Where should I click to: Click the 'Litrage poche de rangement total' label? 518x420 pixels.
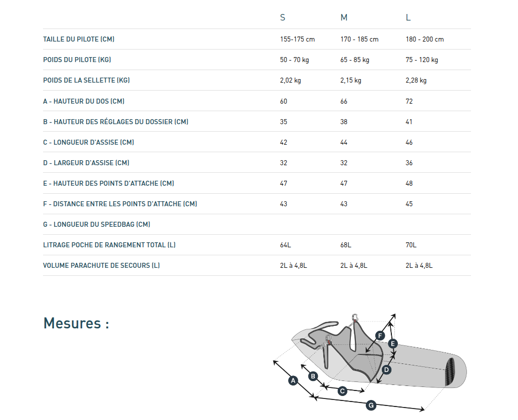pyautogui.click(x=109, y=245)
